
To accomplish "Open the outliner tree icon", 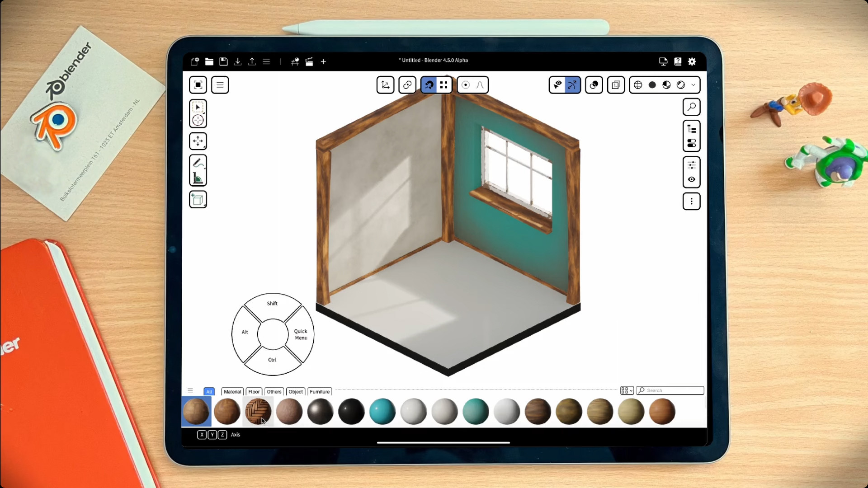I will click(x=692, y=130).
